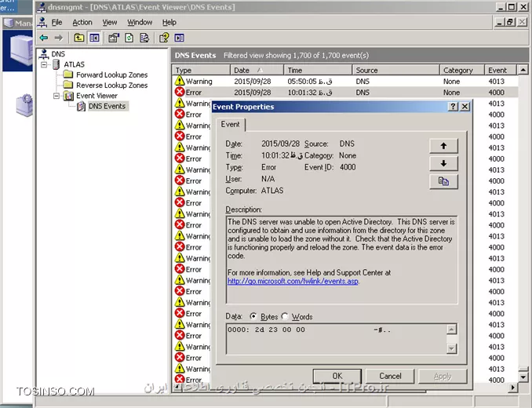Select the Event Viewer tree node
Image resolution: width=532 pixels, height=408 pixels.
(x=97, y=96)
